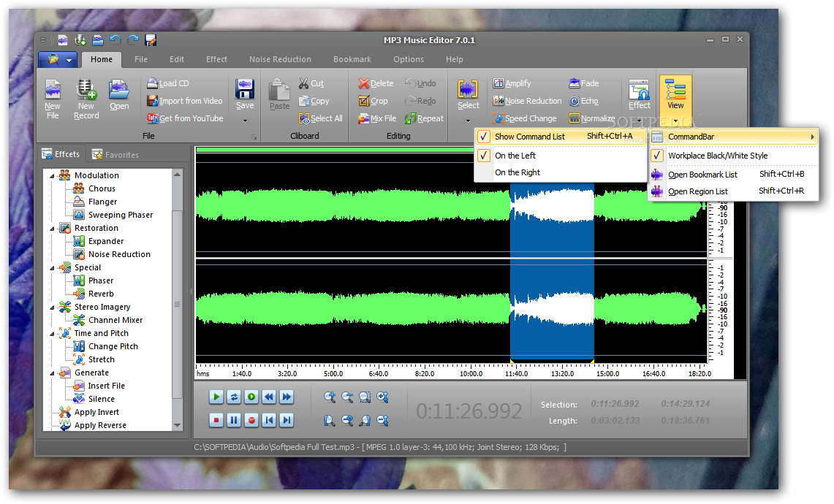Collapse the Stereo Imagery group

[52, 307]
